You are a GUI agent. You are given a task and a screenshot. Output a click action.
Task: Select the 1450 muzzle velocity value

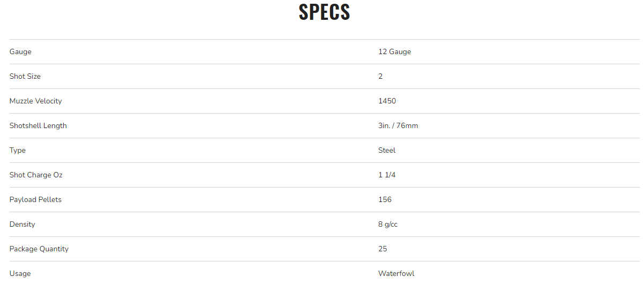(x=387, y=101)
